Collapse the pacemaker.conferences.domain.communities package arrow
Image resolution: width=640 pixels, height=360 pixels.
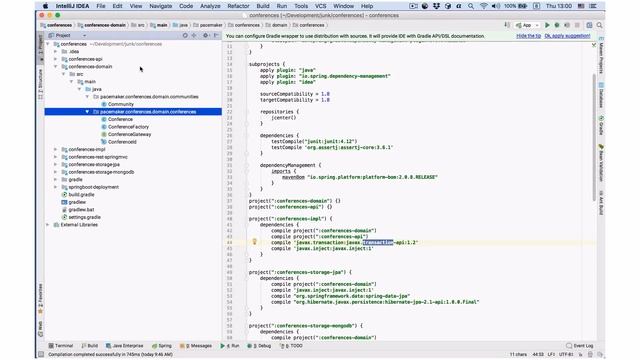tap(87, 97)
